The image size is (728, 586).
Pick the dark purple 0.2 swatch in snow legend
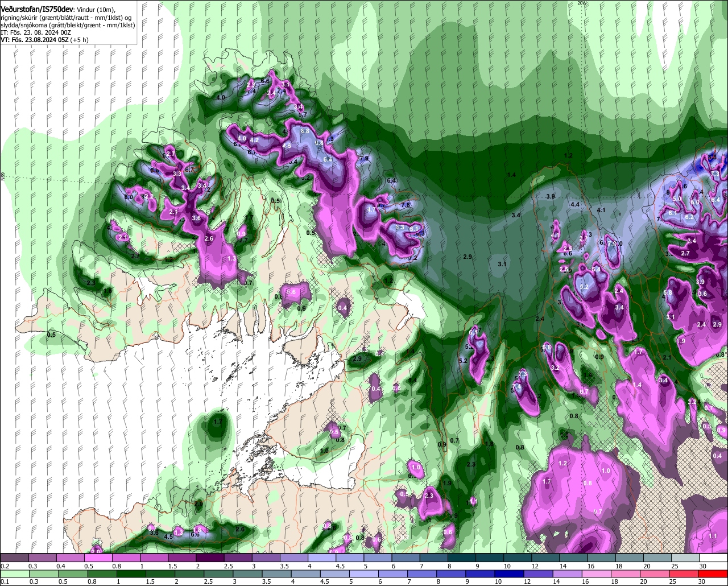click(x=14, y=558)
